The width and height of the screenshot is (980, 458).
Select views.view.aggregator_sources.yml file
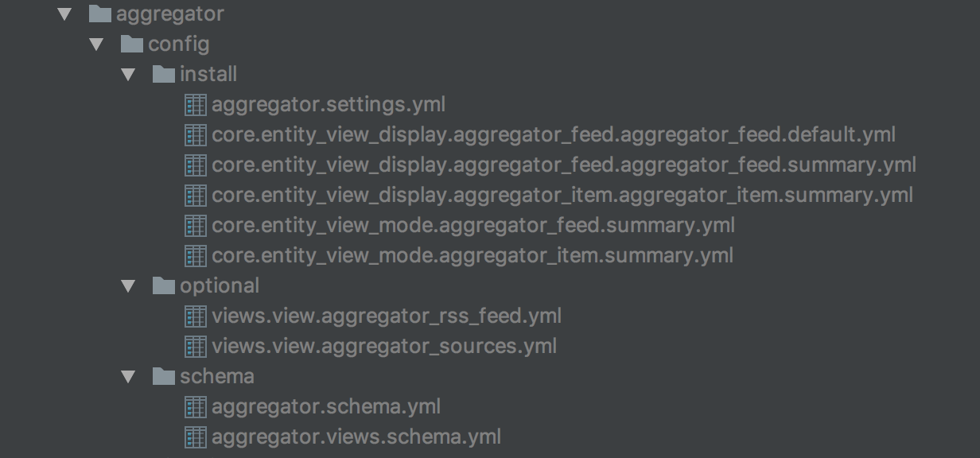pos(383,346)
